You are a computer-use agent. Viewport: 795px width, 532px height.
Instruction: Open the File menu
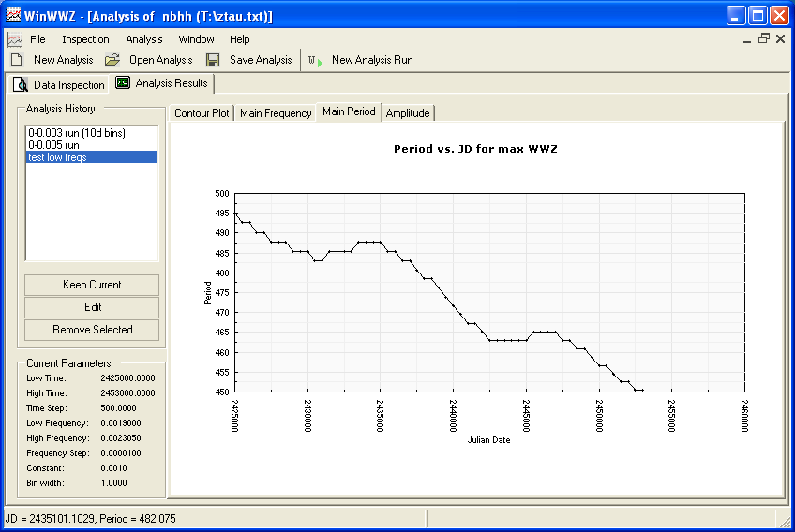click(37, 39)
